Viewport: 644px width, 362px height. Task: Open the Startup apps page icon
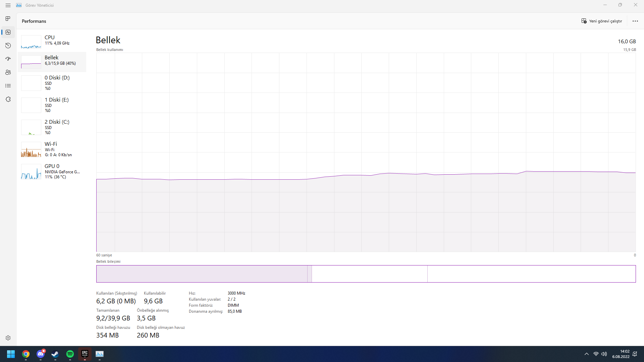coord(8,59)
